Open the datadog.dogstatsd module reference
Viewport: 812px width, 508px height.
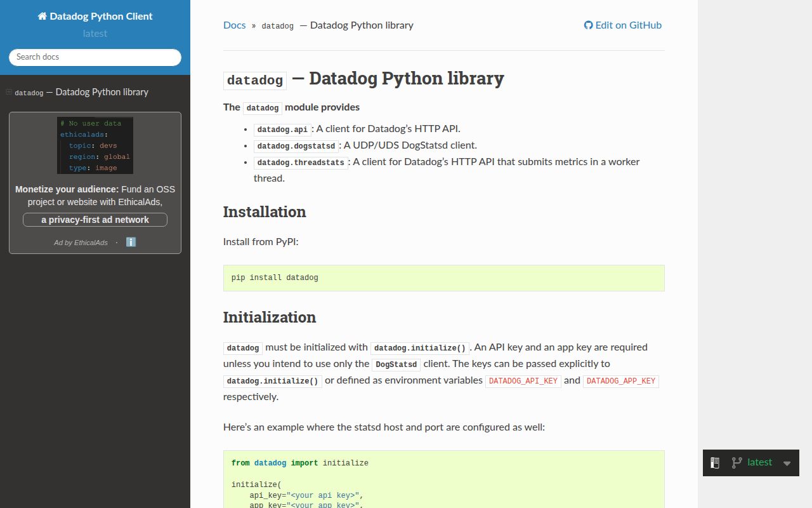(x=296, y=146)
